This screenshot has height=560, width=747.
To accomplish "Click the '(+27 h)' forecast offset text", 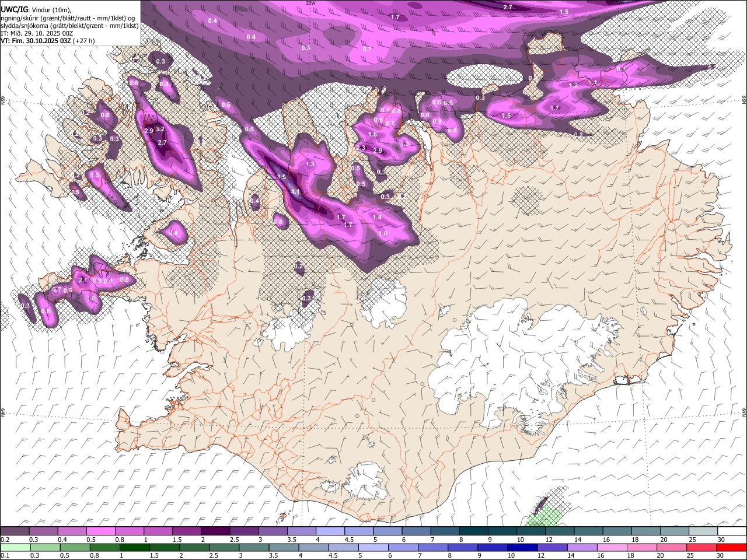I will [84, 41].
